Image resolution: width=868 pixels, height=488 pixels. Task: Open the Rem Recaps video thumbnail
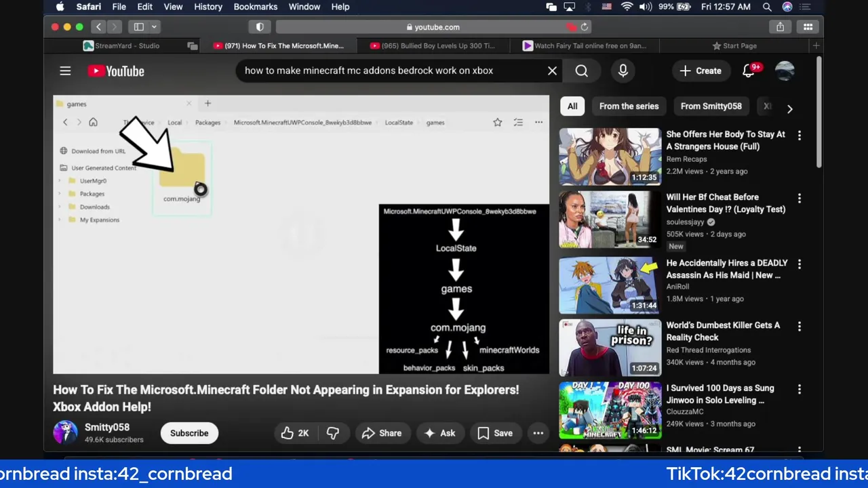click(610, 157)
